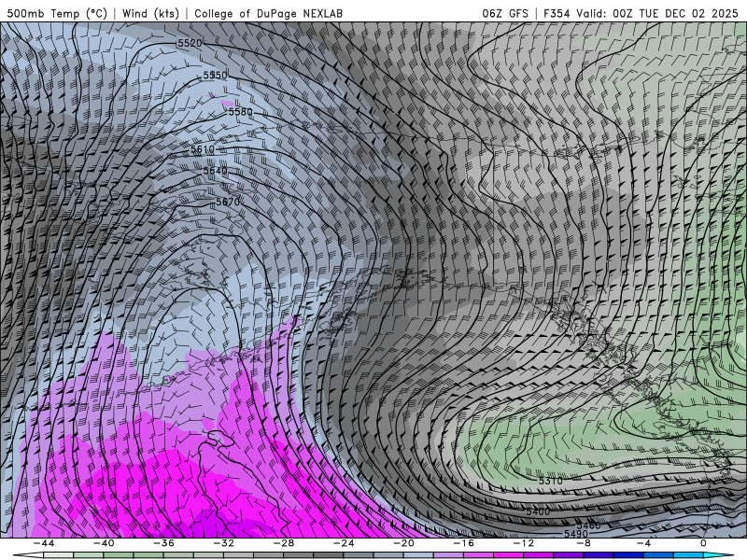747x560 pixels.
Task: Click the white arrow start of the colorbar
Action: pyautogui.click(x=28, y=555)
